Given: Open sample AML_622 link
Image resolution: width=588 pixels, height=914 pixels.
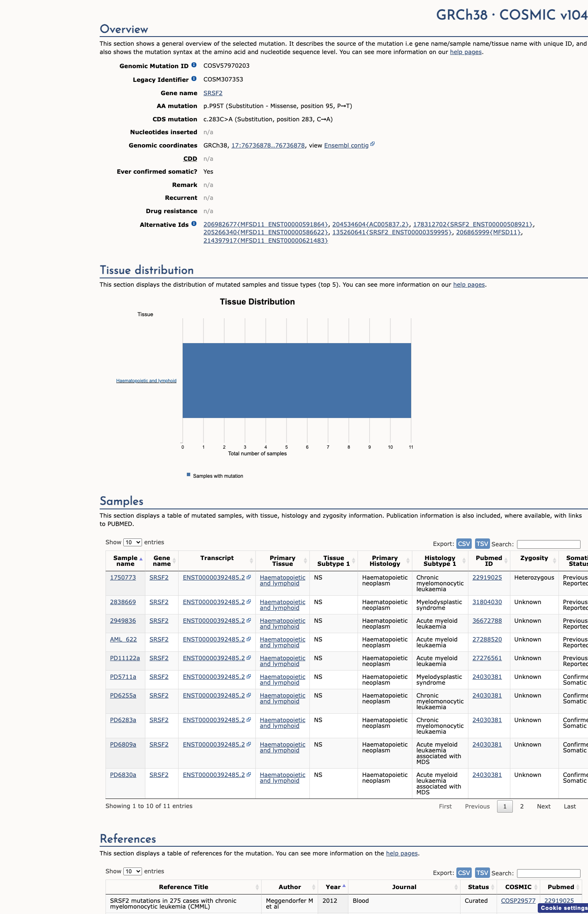Looking at the screenshot, I should pyautogui.click(x=123, y=639).
